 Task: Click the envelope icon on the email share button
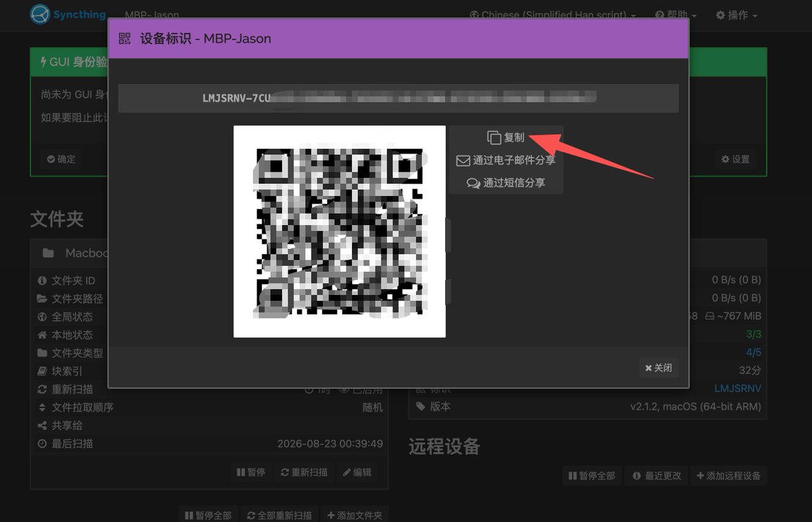click(x=463, y=160)
